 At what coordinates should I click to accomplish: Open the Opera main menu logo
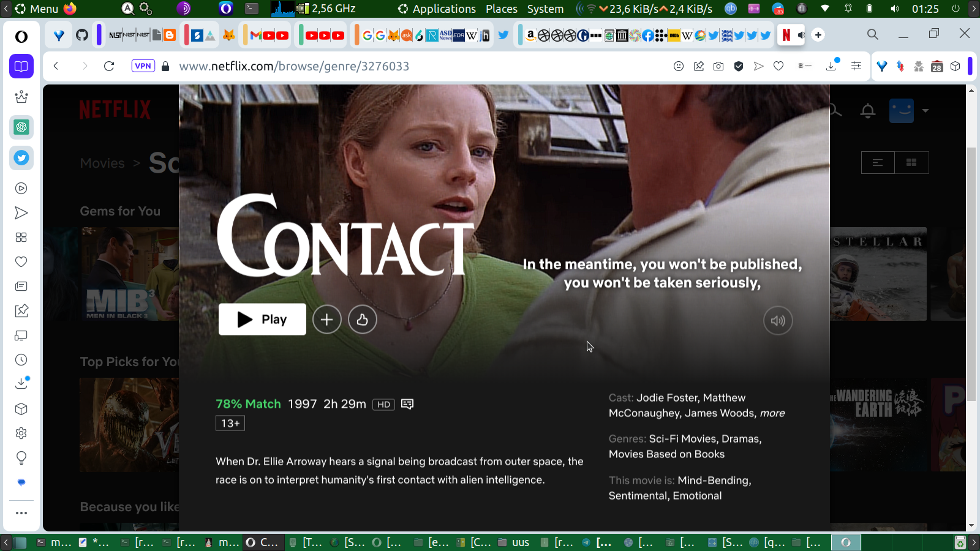[21, 37]
